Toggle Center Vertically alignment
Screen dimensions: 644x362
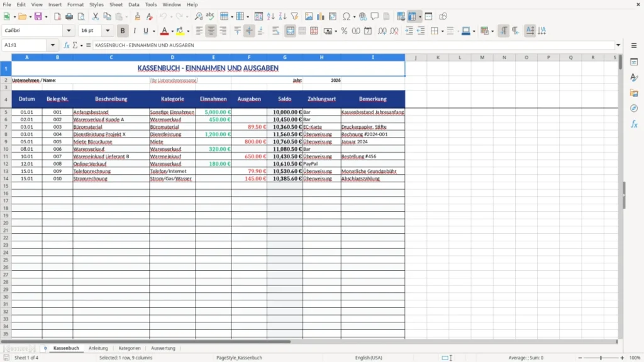[249, 31]
